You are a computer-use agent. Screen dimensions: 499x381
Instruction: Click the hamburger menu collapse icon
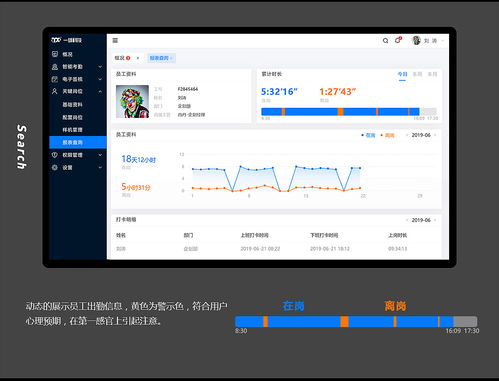coord(115,40)
